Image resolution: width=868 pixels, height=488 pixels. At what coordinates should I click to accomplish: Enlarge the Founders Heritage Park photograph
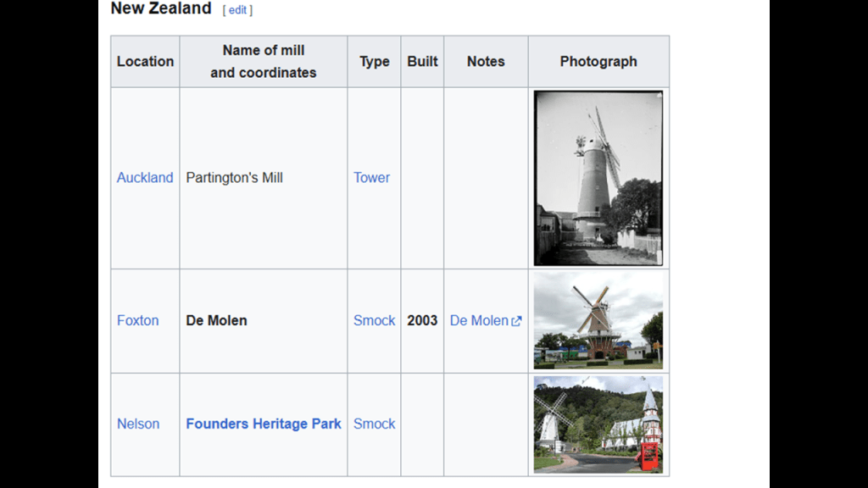[598, 424]
